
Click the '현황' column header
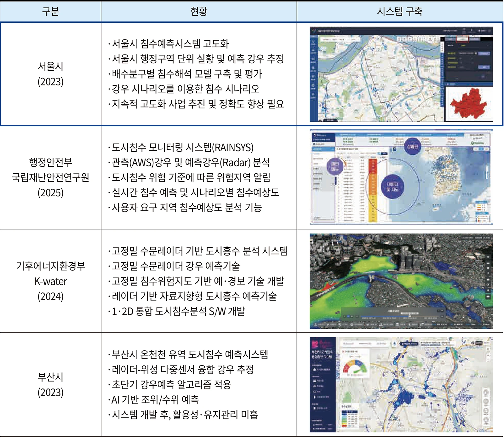pos(199,12)
